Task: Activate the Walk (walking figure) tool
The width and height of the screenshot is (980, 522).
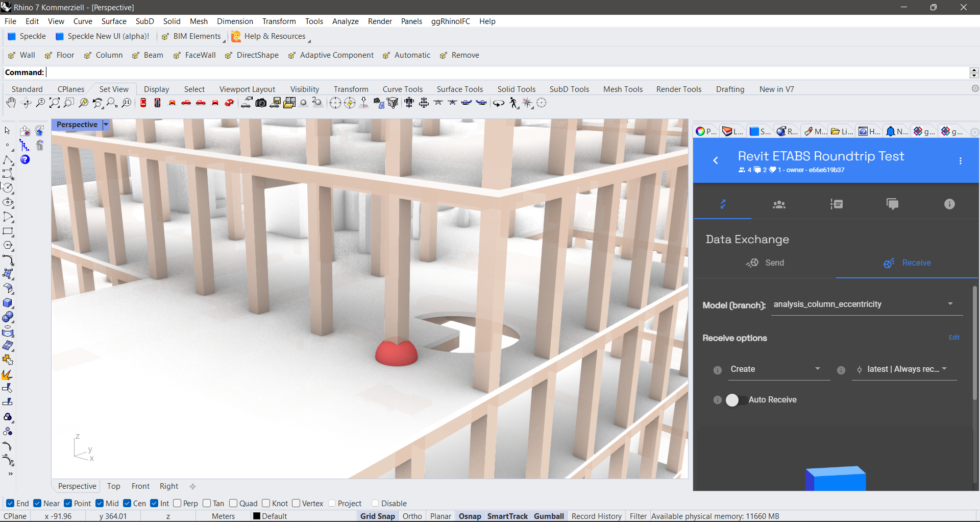Action: [x=513, y=103]
